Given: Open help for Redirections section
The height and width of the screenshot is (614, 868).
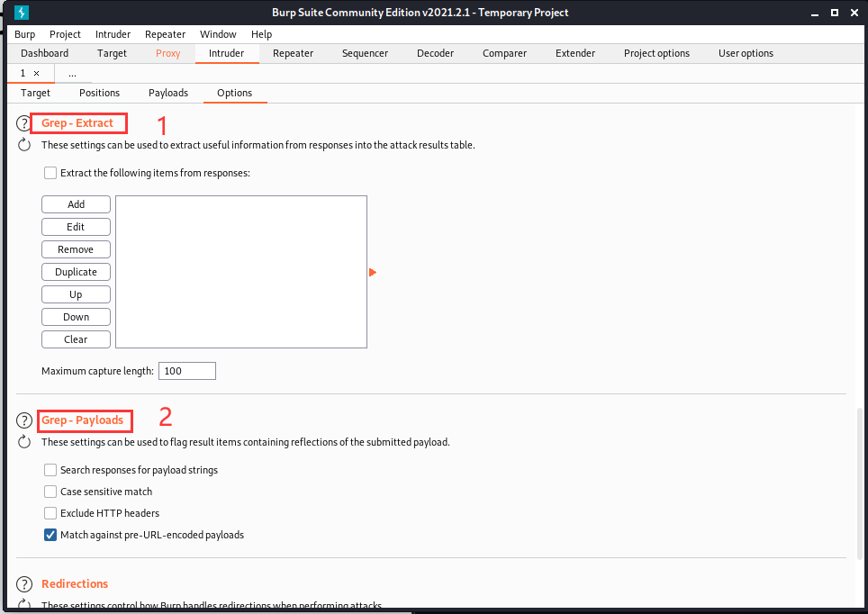Looking at the screenshot, I should tap(23, 584).
